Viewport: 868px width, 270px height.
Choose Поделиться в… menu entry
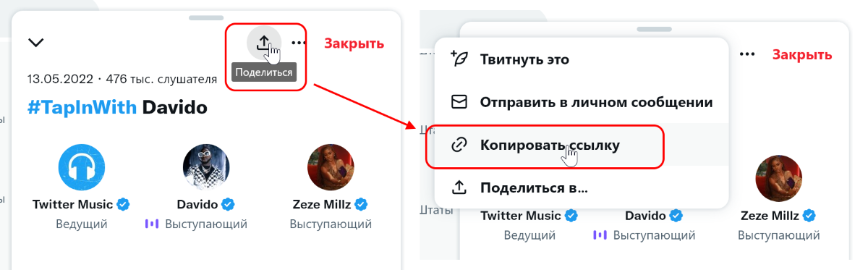(581, 187)
